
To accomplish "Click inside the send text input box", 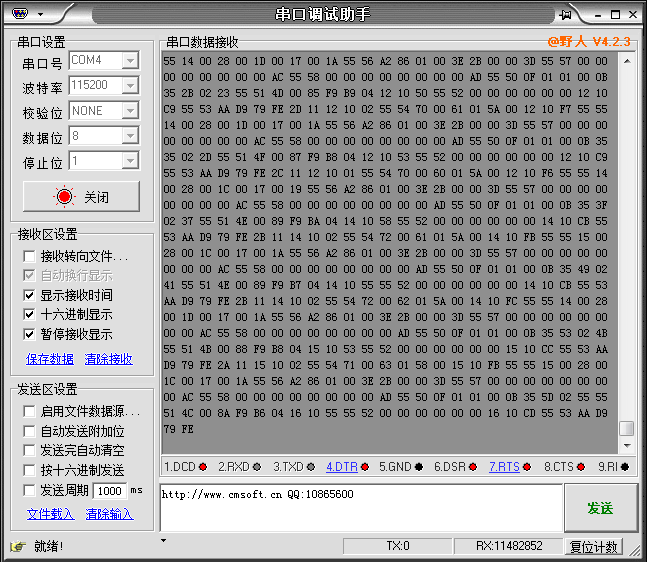I will pos(361,508).
